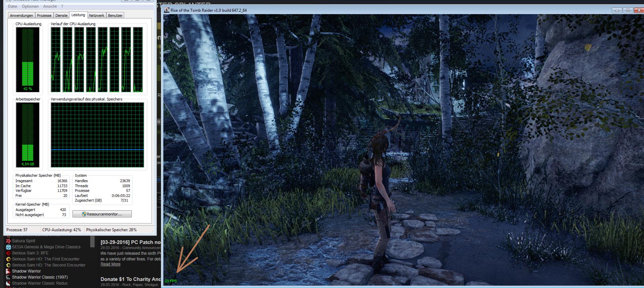Close the Rise of the Tomb Raider window

(639, 10)
